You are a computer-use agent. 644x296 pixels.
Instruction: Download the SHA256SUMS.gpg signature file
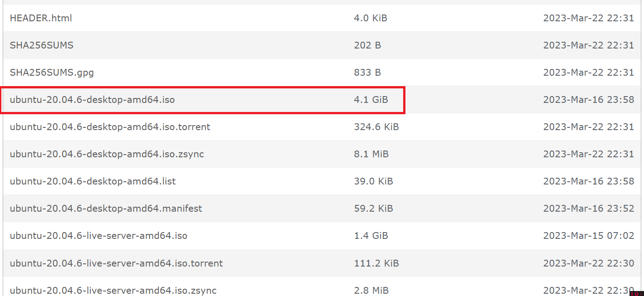point(52,73)
